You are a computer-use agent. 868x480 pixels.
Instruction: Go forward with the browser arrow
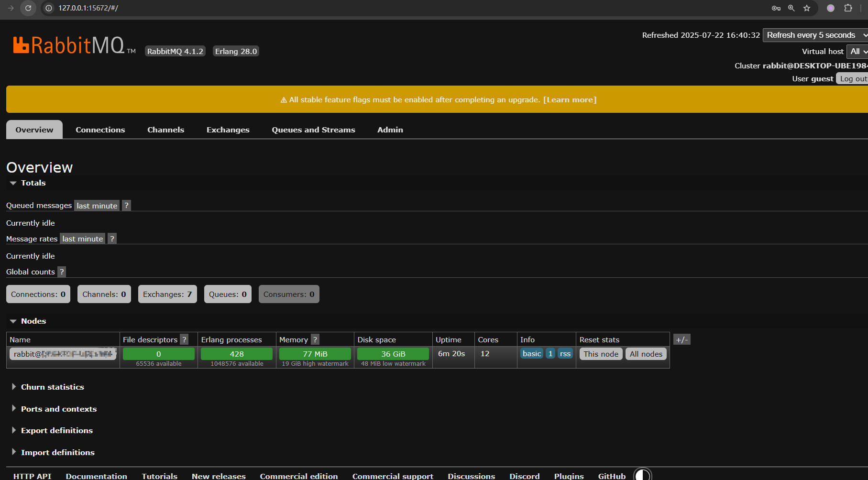coord(11,8)
